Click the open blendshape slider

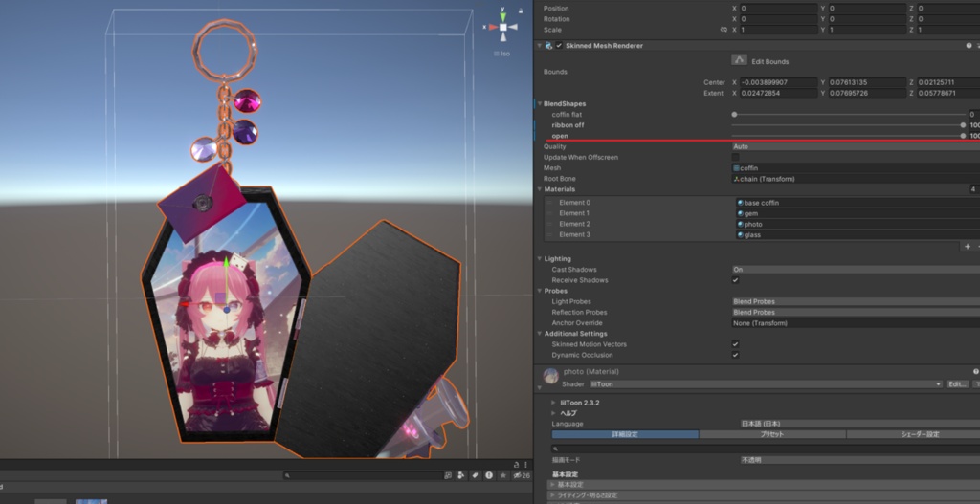tap(849, 136)
